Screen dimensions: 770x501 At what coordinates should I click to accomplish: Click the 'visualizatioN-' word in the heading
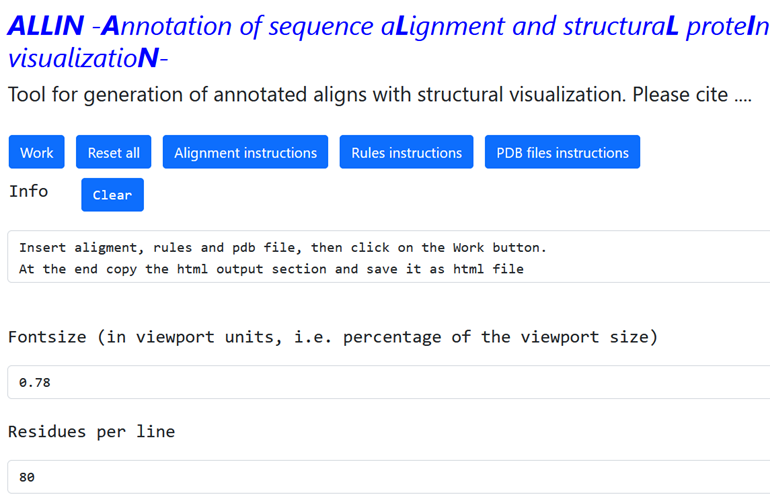(87, 59)
